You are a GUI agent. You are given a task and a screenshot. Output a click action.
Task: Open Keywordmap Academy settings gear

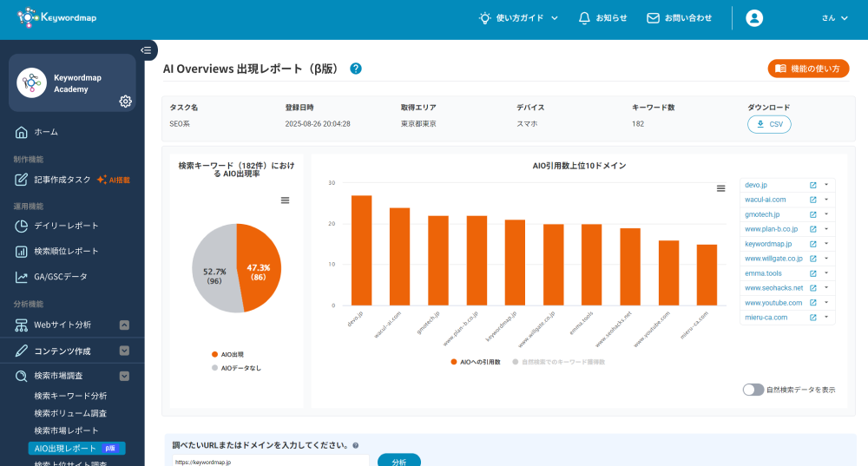click(125, 102)
